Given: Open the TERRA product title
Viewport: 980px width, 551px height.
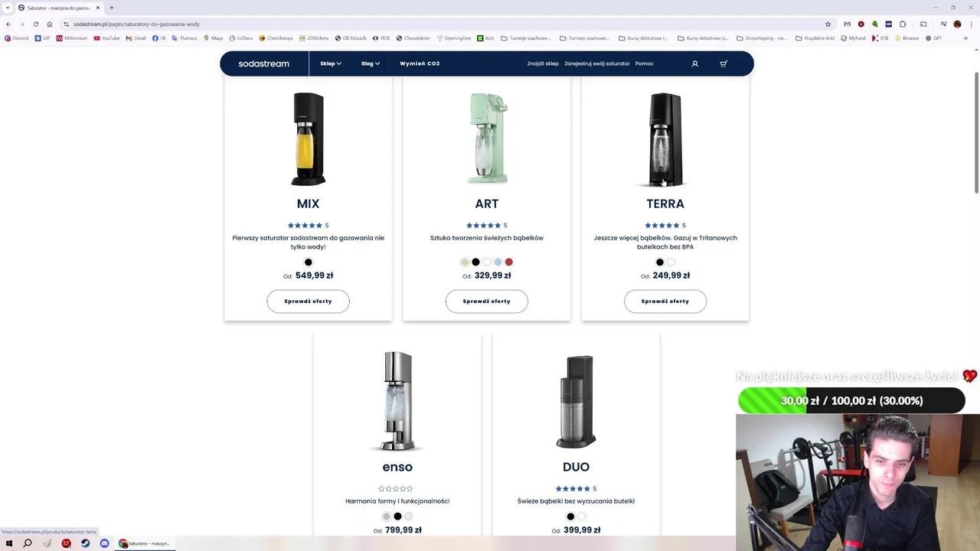Looking at the screenshot, I should (x=665, y=204).
